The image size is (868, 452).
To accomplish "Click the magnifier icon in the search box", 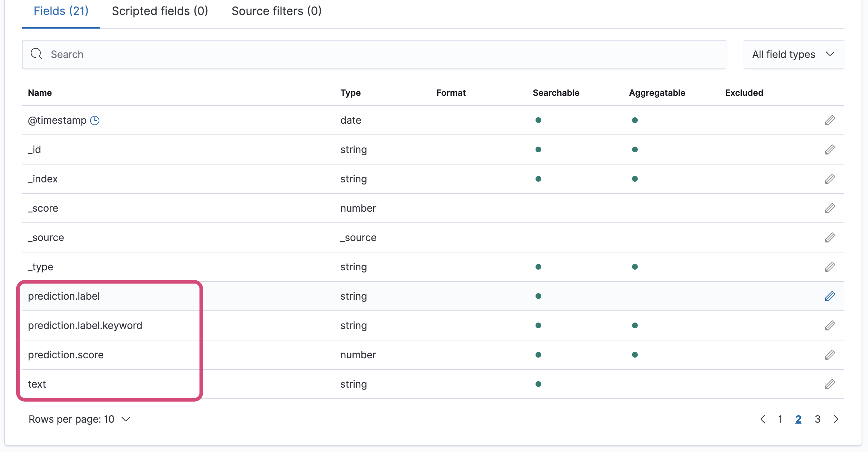I will click(36, 54).
